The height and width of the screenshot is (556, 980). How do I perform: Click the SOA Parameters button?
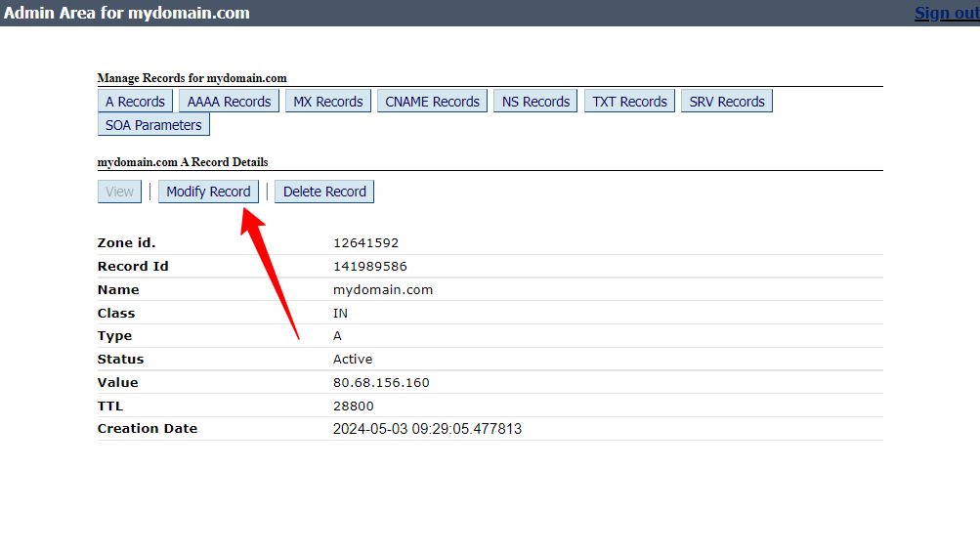tap(153, 125)
